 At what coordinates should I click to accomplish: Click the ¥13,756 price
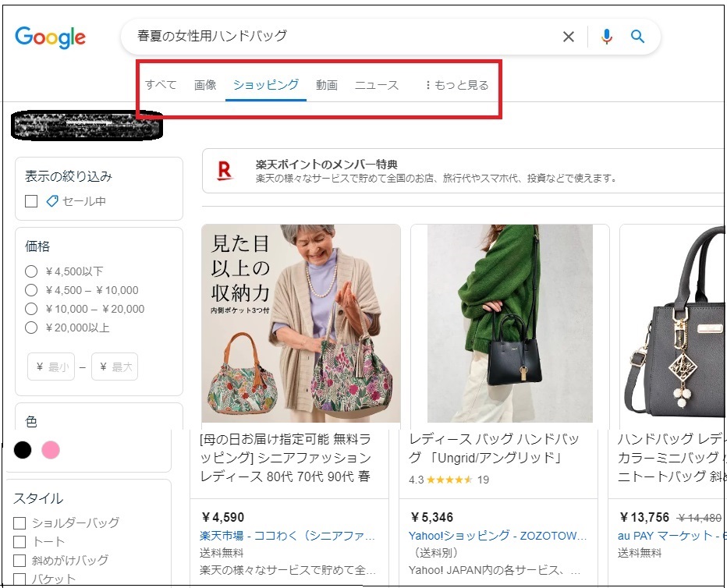pos(644,517)
